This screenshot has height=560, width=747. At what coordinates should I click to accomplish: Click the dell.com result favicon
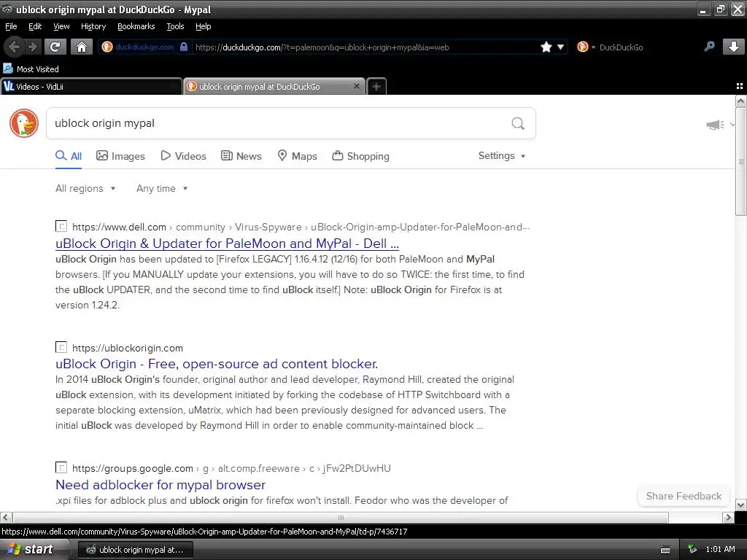(61, 226)
